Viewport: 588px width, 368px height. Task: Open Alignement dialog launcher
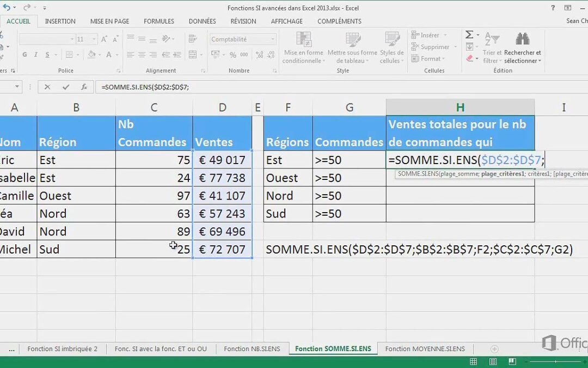point(203,70)
